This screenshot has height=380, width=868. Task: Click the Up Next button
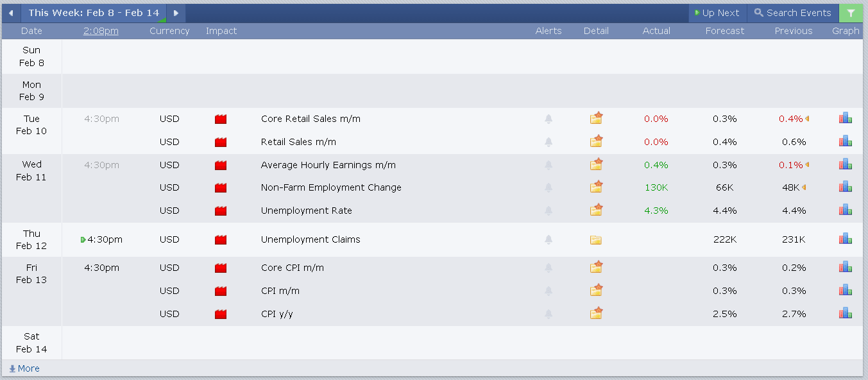[717, 13]
